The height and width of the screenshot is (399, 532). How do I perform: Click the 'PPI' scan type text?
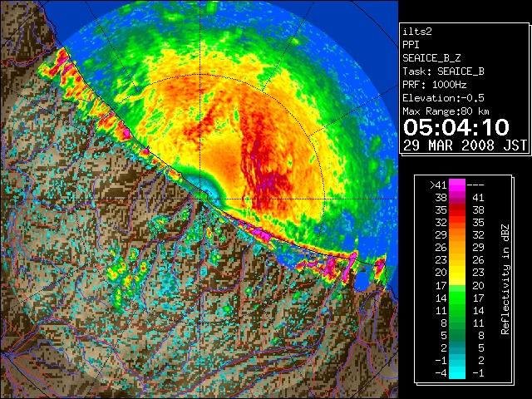pyautogui.click(x=411, y=45)
